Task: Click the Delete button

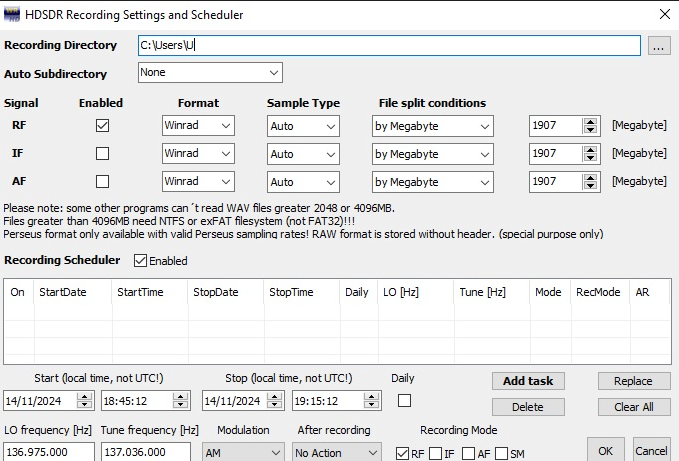Action: coord(528,407)
